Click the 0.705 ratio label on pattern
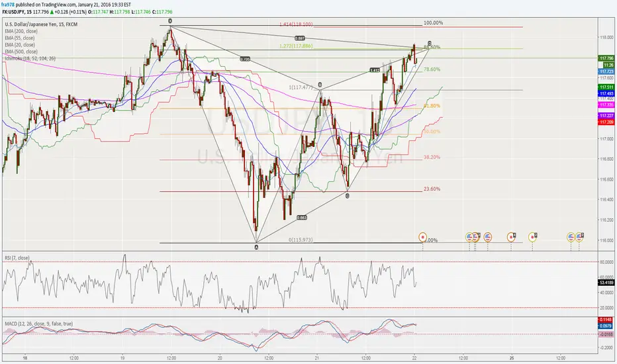The image size is (617, 364). click(x=245, y=59)
